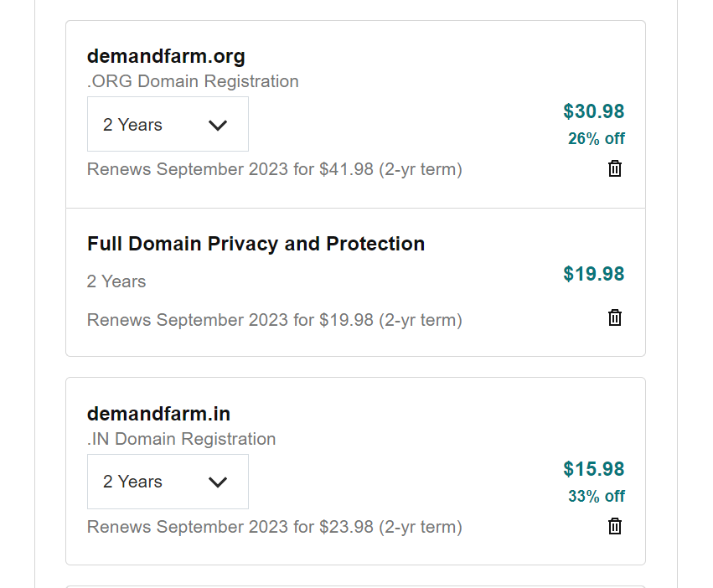The image size is (713, 588).
Task: Click renewal note showing $41.98 2-yr term
Action: coord(275,169)
